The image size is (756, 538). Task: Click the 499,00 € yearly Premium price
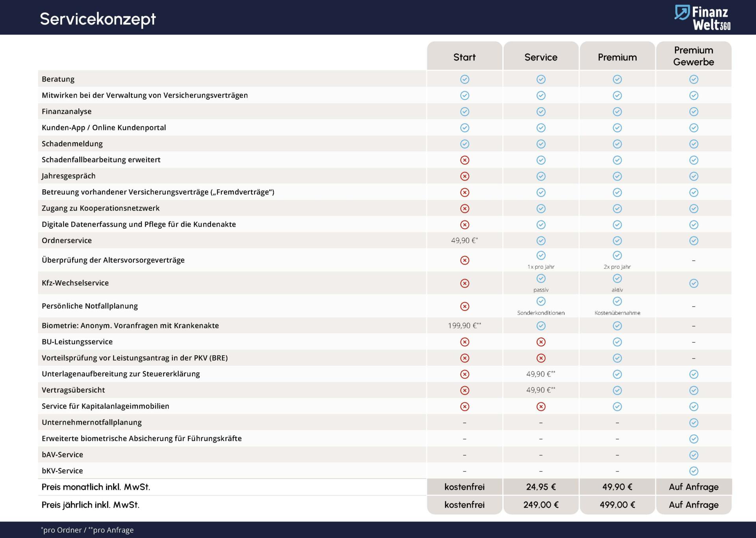click(x=617, y=505)
